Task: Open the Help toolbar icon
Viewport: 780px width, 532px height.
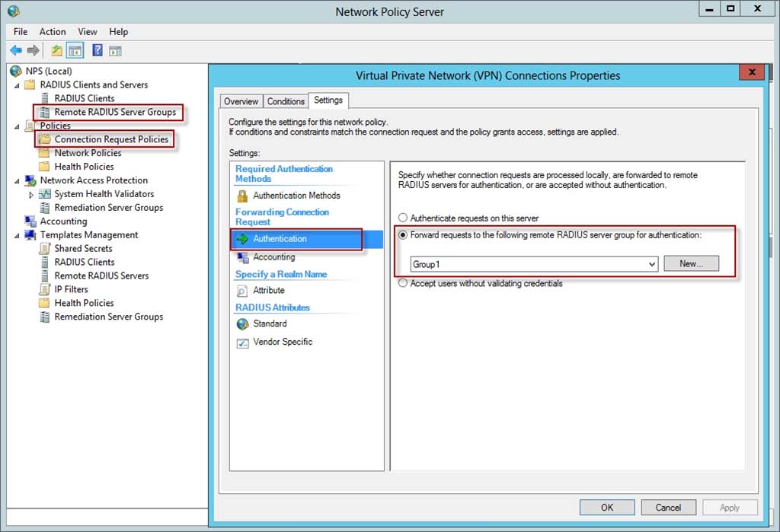Action: click(x=97, y=50)
